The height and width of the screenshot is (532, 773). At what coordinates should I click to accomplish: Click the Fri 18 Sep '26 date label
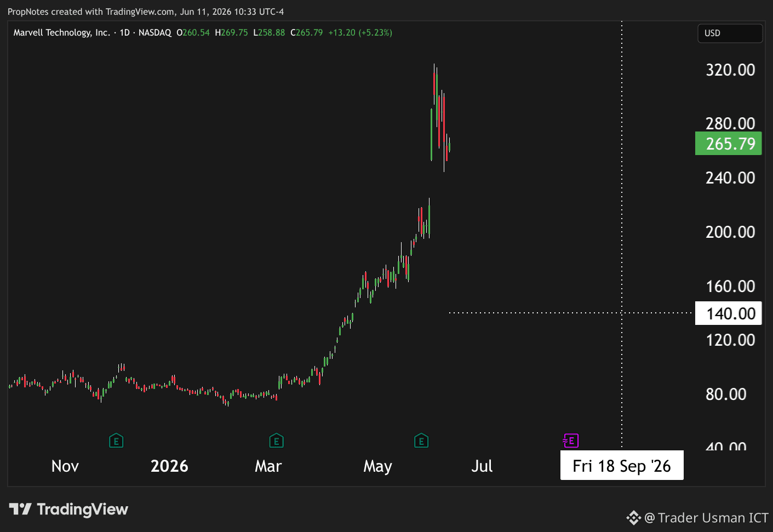point(622,466)
